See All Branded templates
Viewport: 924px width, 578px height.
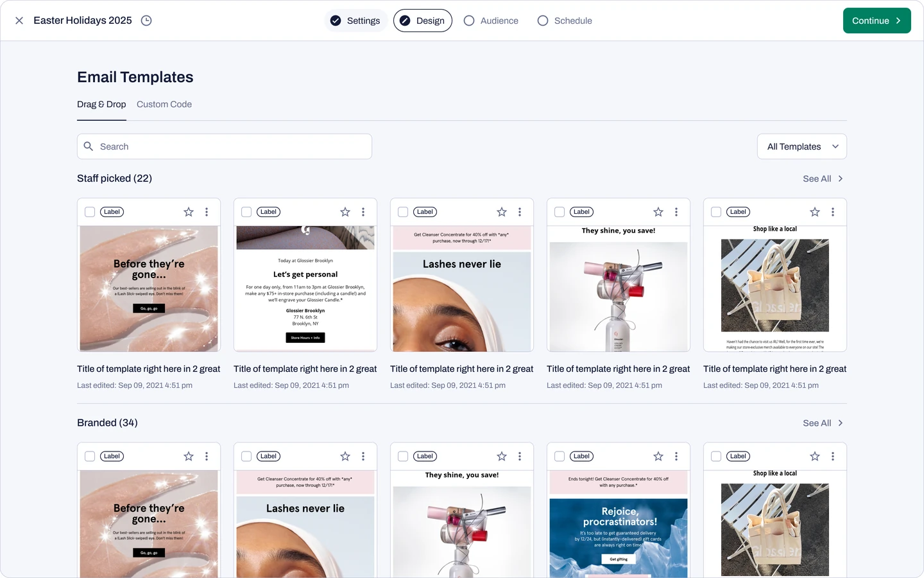pos(823,423)
